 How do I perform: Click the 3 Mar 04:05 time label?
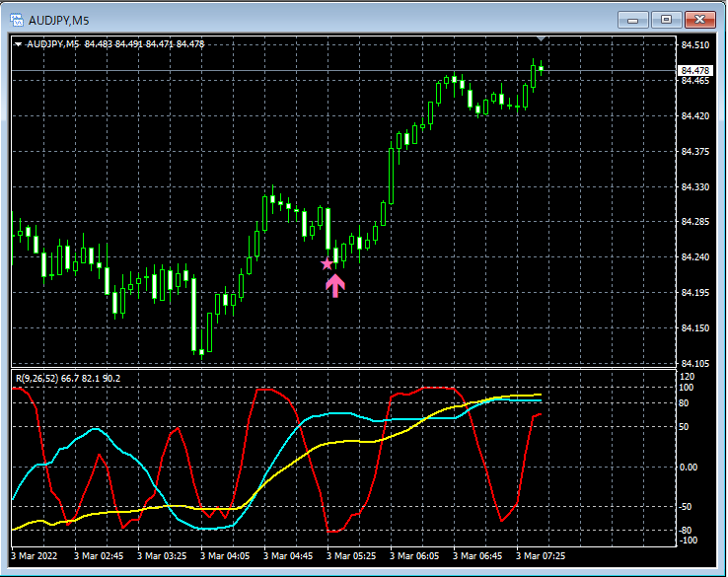tap(225, 555)
